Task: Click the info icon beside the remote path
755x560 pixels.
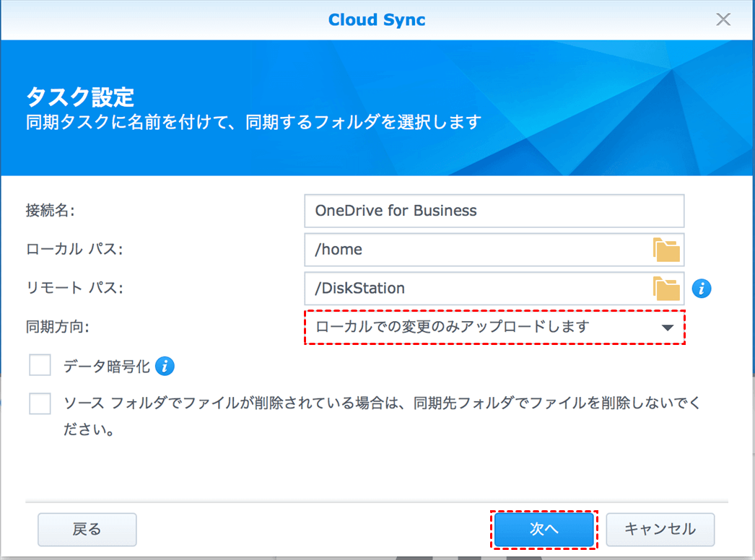Action: tap(701, 289)
